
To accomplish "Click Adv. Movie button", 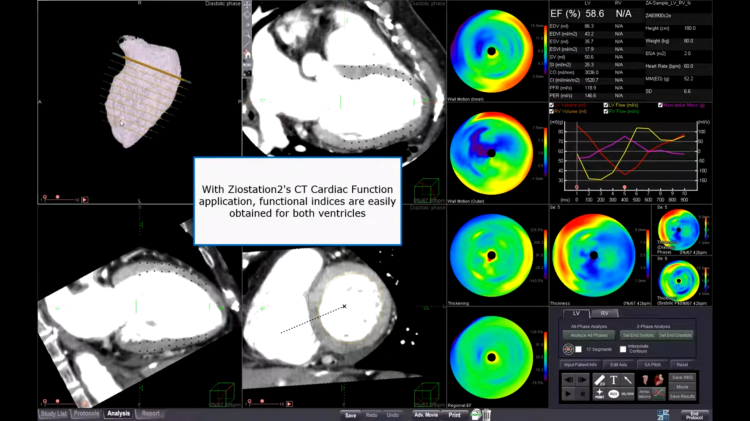I will (426, 415).
